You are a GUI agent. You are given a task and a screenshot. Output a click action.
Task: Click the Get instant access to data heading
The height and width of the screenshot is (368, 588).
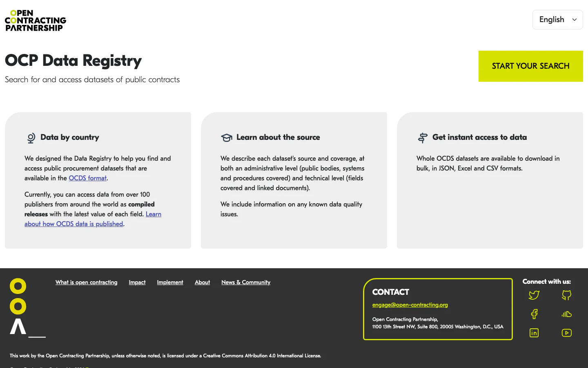coord(479,137)
